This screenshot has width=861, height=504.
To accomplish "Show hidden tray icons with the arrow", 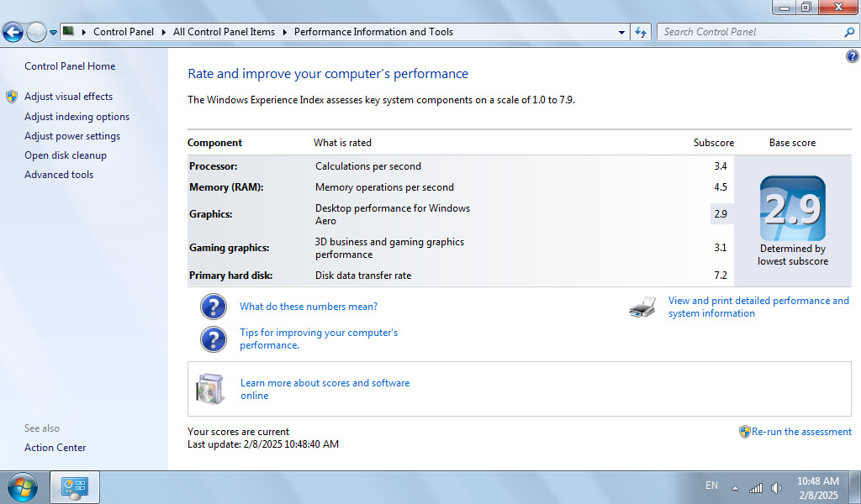I will click(x=735, y=487).
